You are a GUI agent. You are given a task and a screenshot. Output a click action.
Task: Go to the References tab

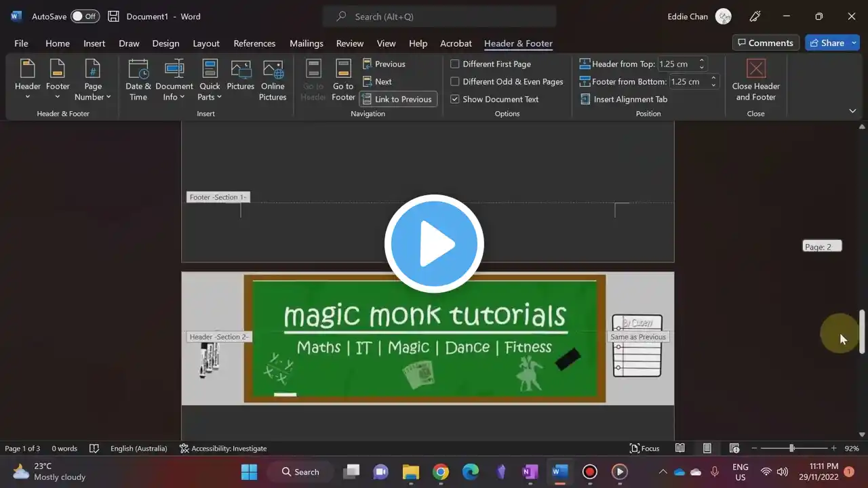point(254,43)
